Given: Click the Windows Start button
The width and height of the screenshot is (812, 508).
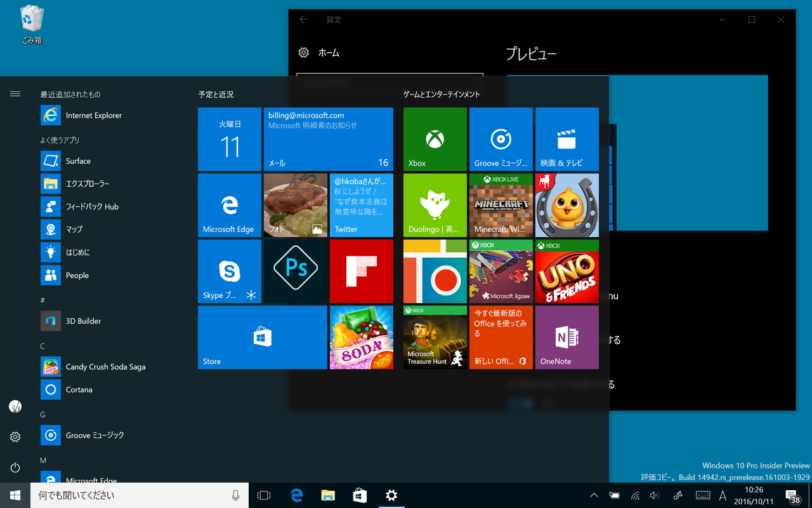Looking at the screenshot, I should [x=15, y=495].
